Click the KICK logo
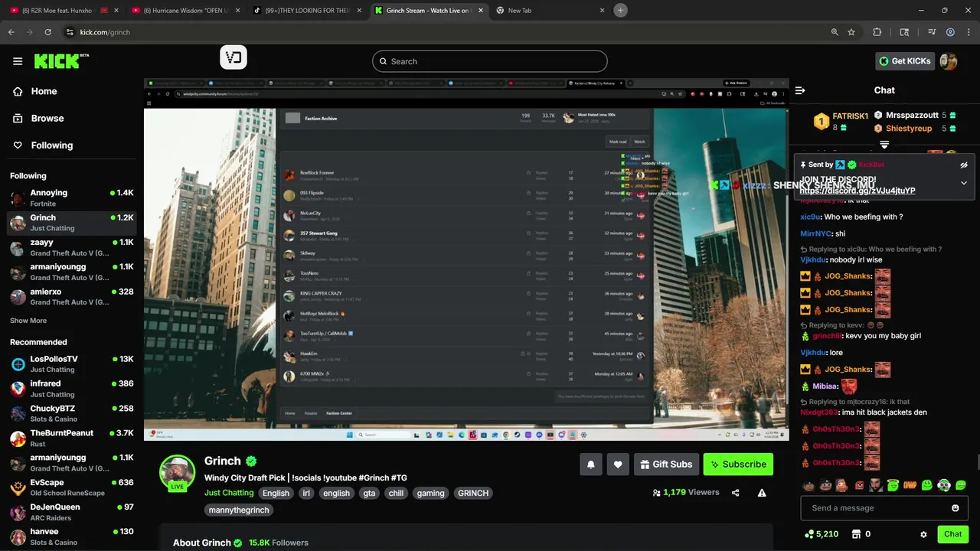The width and height of the screenshot is (980, 551). tap(61, 61)
